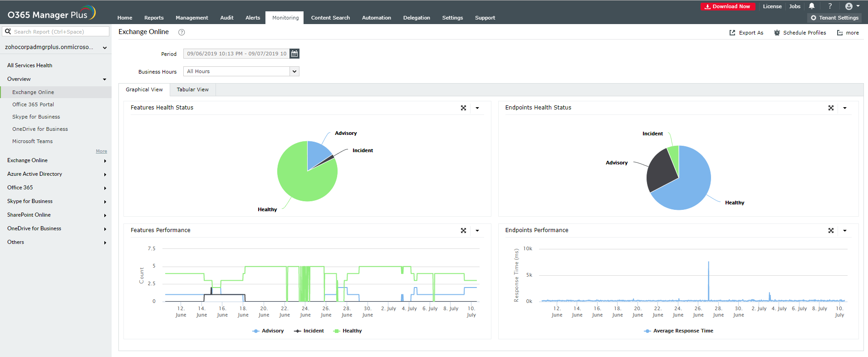
Task: Click help icon beside Exchange Online title
Action: tap(181, 32)
